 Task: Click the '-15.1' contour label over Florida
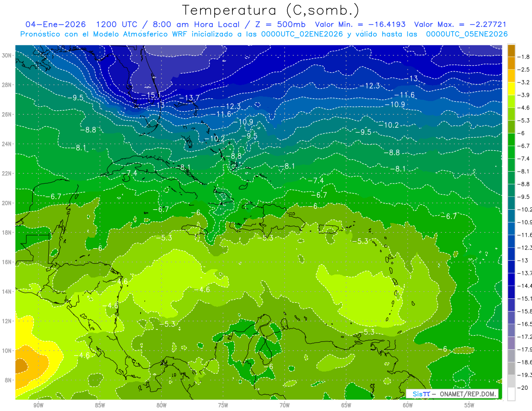click(151, 95)
